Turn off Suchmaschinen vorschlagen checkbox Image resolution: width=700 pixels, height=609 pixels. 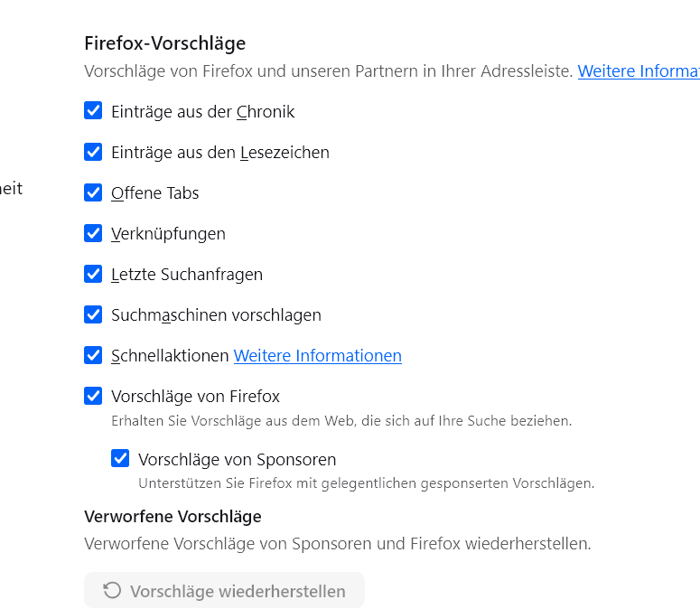tap(93, 314)
